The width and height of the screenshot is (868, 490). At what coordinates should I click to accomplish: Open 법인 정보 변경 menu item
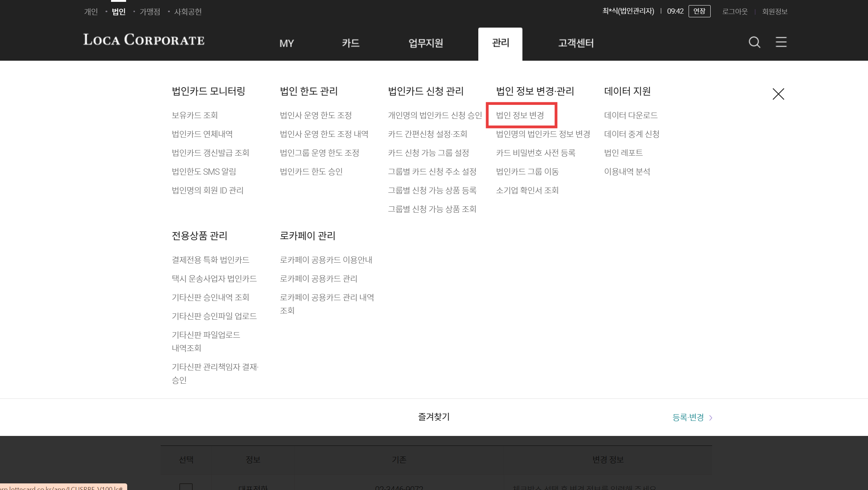point(520,115)
